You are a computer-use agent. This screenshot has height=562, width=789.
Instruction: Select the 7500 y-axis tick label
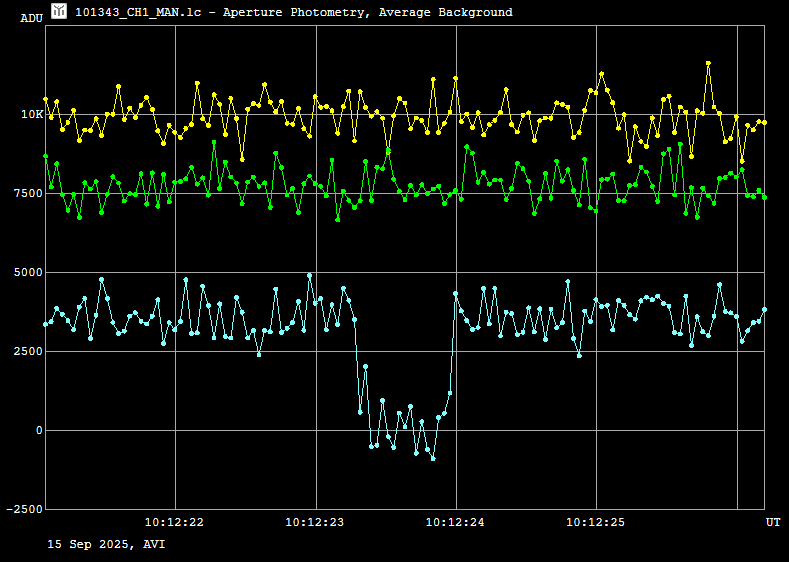pos(28,193)
